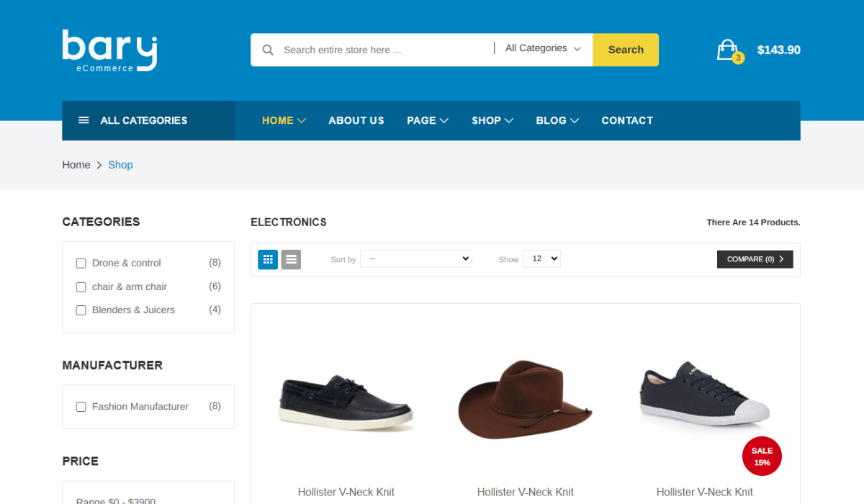The image size is (864, 504).
Task: Go to Home via breadcrumb link
Action: point(76,165)
